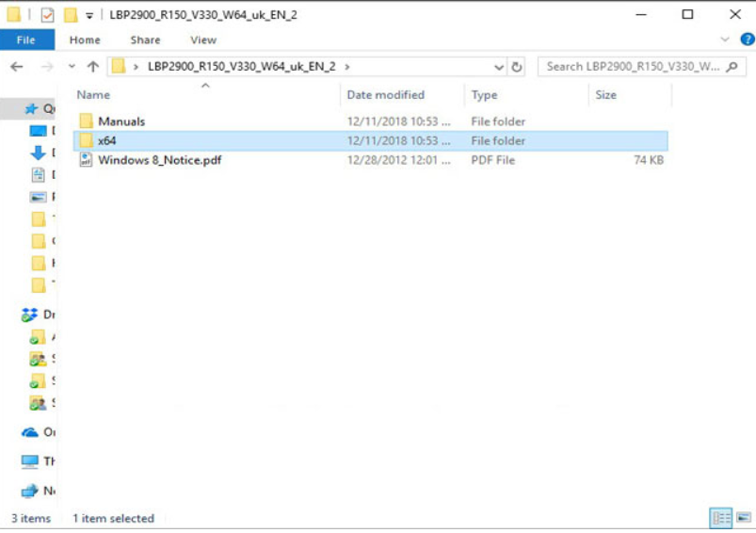This screenshot has width=756, height=533.
Task: Expand the address bar history dropdown
Action: tap(498, 67)
